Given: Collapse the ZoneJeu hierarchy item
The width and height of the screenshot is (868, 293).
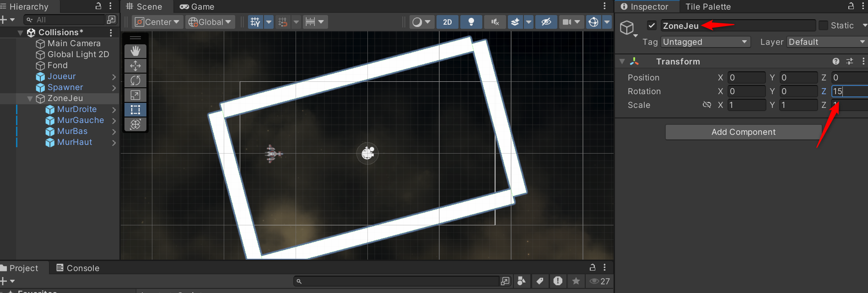Looking at the screenshot, I should click(30, 99).
